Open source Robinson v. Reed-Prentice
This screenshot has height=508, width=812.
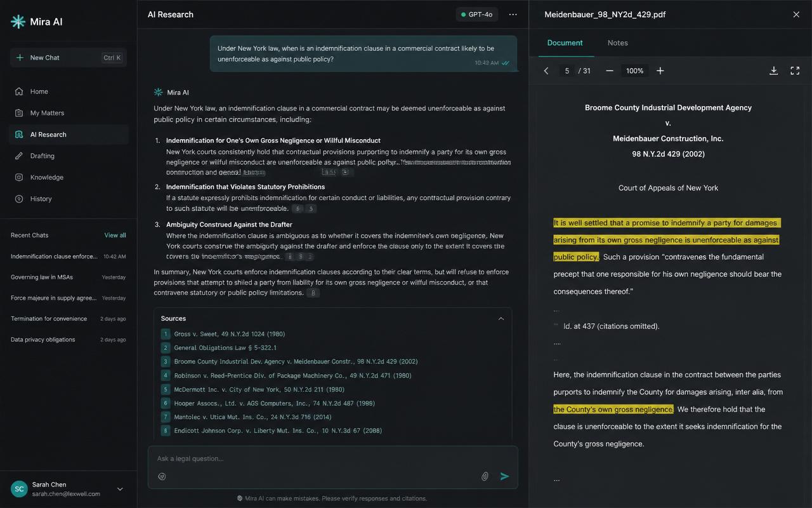286,376
